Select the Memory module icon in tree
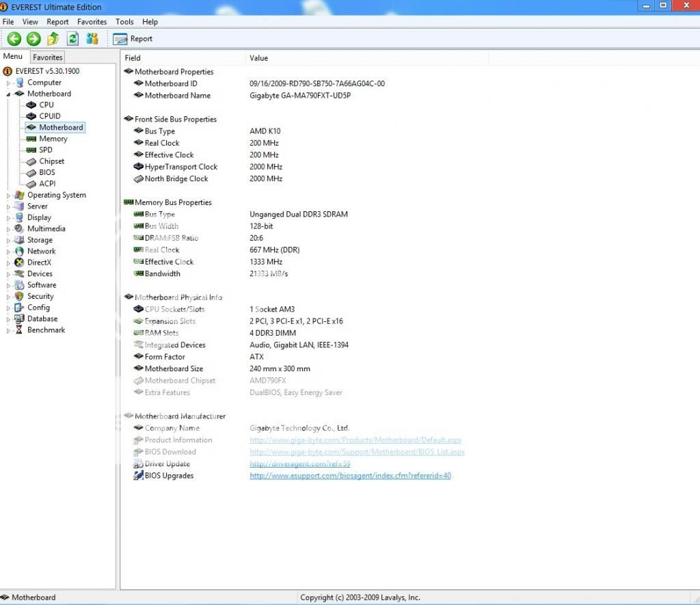Viewport: 700px width, 605px height. coord(31,139)
